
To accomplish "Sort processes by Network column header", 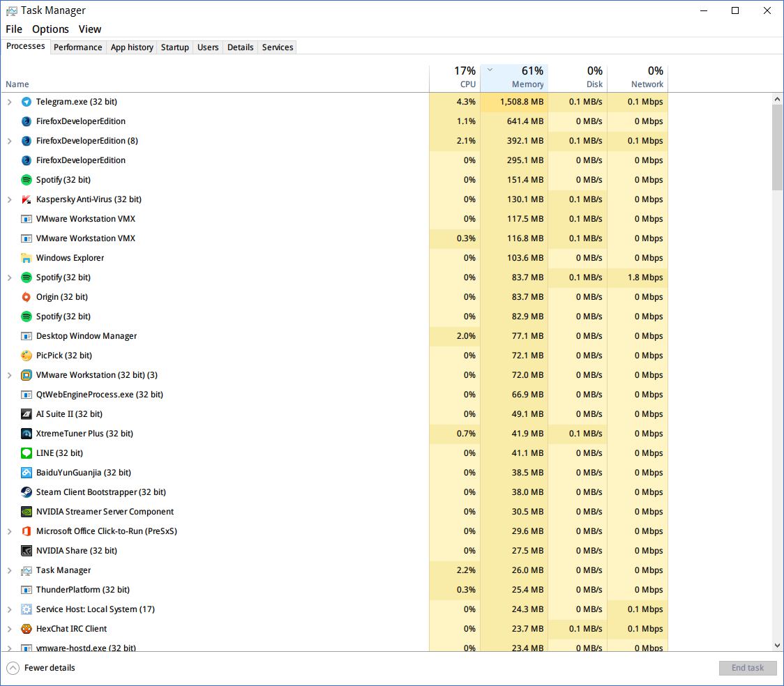I will point(638,79).
